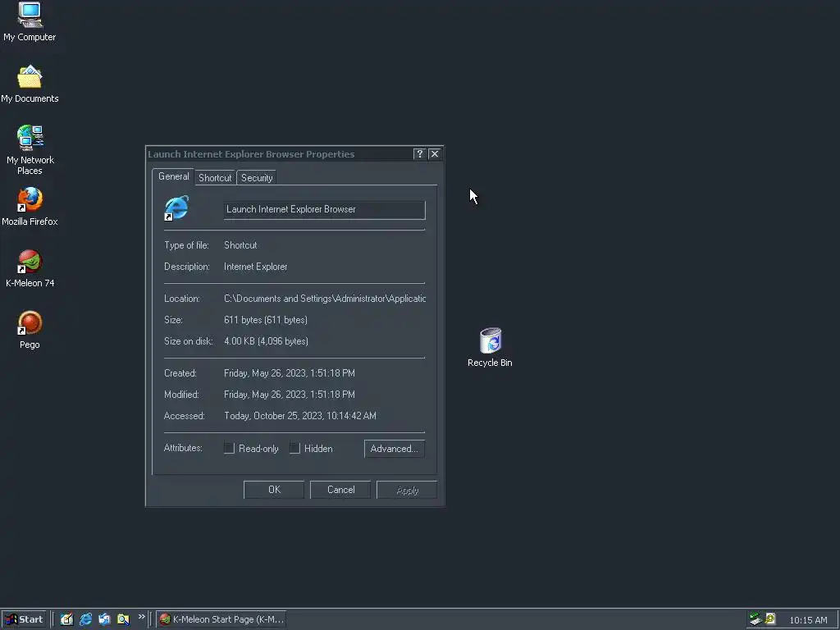Click the shortcut name input field

click(324, 209)
